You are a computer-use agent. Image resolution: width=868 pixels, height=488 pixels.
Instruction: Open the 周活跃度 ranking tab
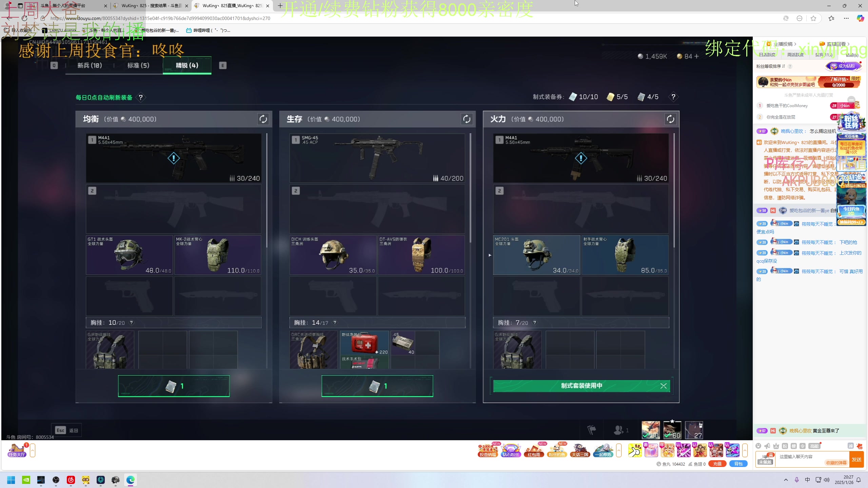795,55
